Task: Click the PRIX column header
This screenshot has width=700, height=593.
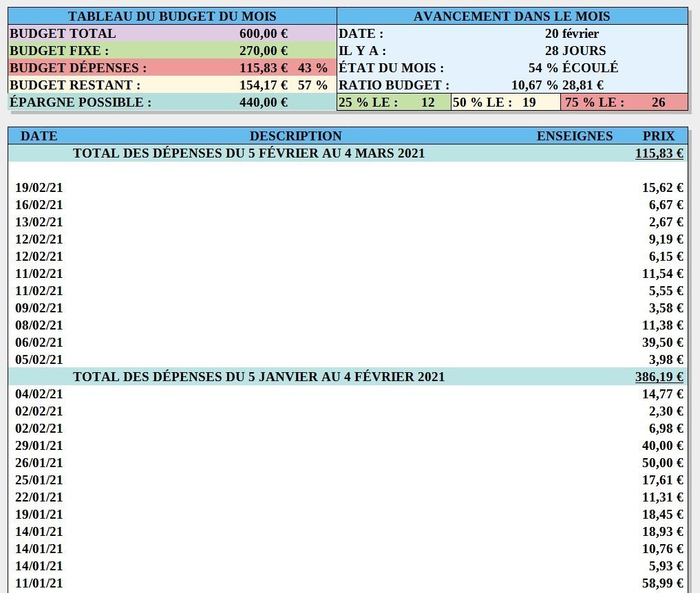Action: coord(659,136)
